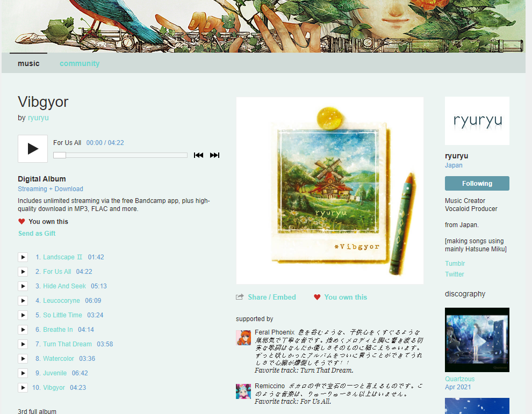Open the Leucocoryne track title link
Viewport: 532px width, 414px height.
click(61, 301)
